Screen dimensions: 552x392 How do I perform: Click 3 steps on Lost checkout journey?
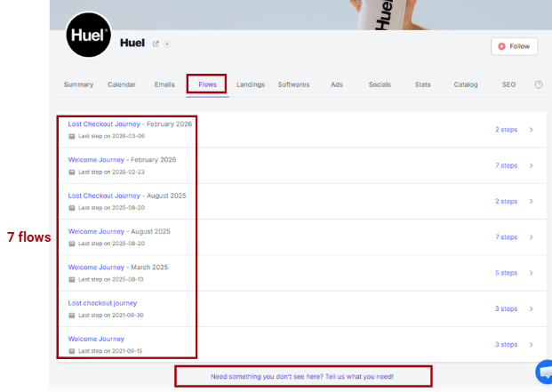point(507,308)
